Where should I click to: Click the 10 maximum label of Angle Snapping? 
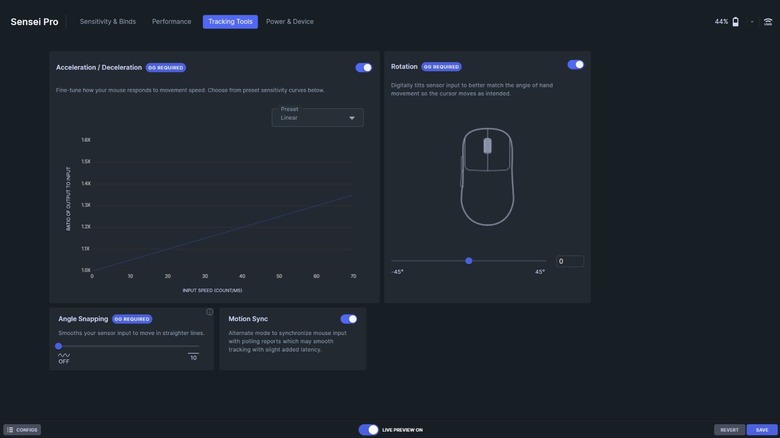coord(194,358)
